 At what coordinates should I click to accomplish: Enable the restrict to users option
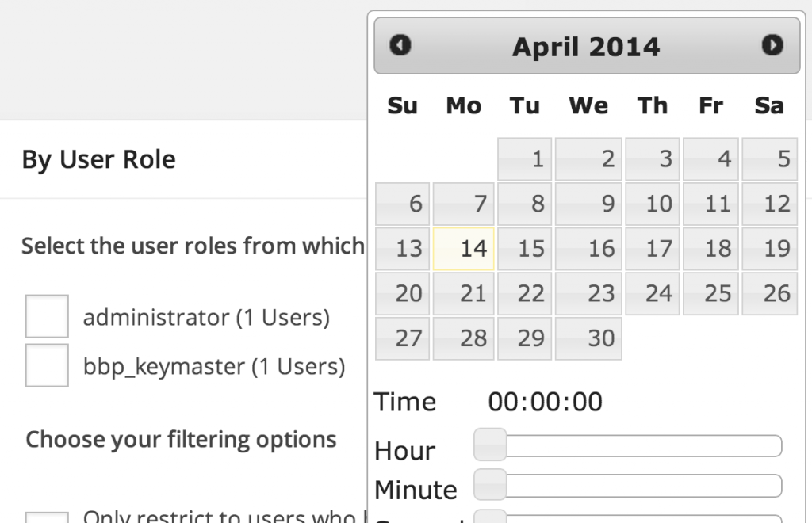click(x=46, y=517)
